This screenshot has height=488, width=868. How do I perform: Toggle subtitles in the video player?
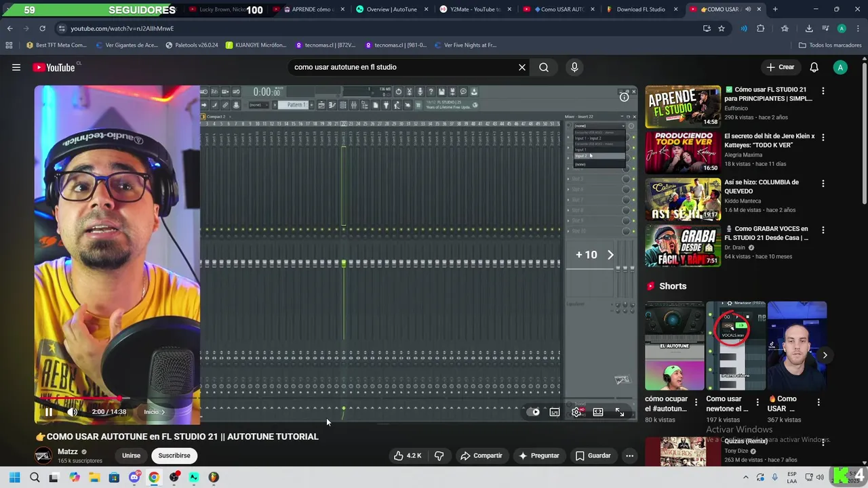(555, 412)
